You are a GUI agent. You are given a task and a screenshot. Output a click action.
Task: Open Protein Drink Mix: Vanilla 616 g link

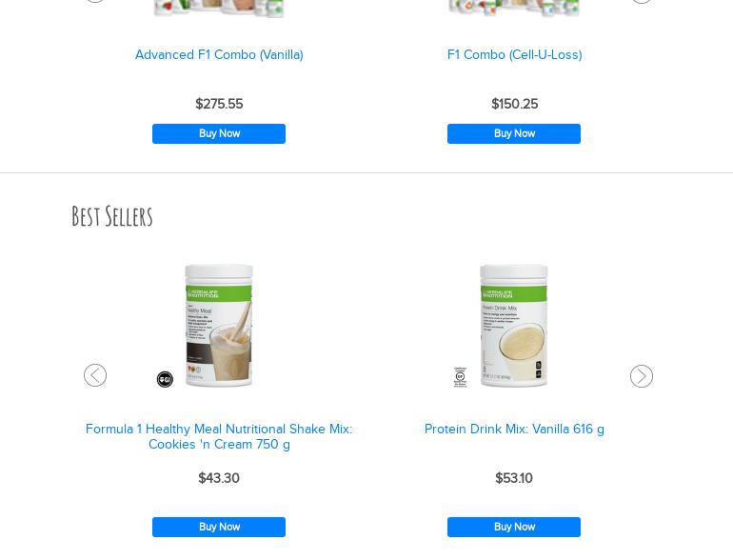tap(514, 429)
